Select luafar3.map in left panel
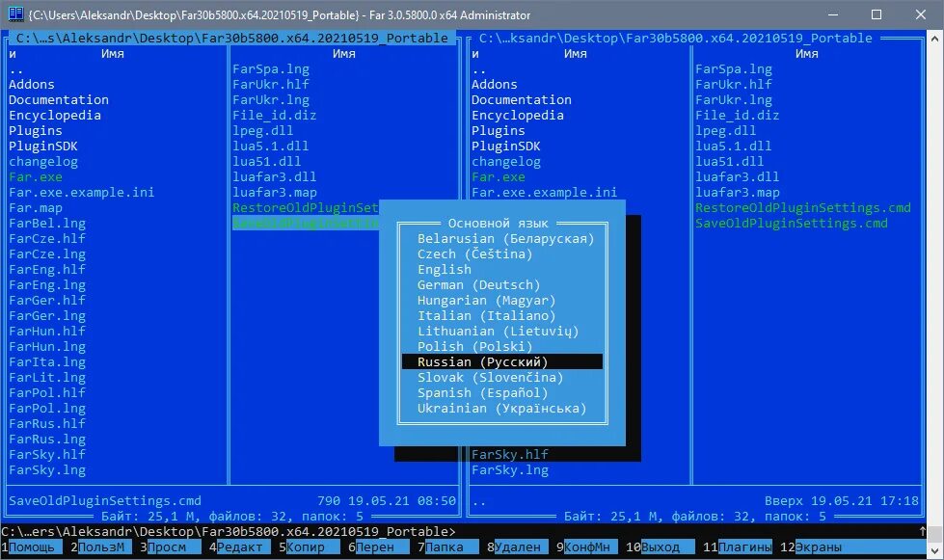 [x=275, y=193]
